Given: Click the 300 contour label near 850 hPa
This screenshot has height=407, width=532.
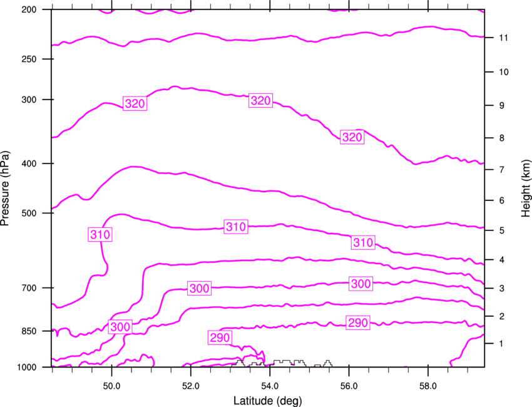Looking at the screenshot, I should tap(120, 327).
